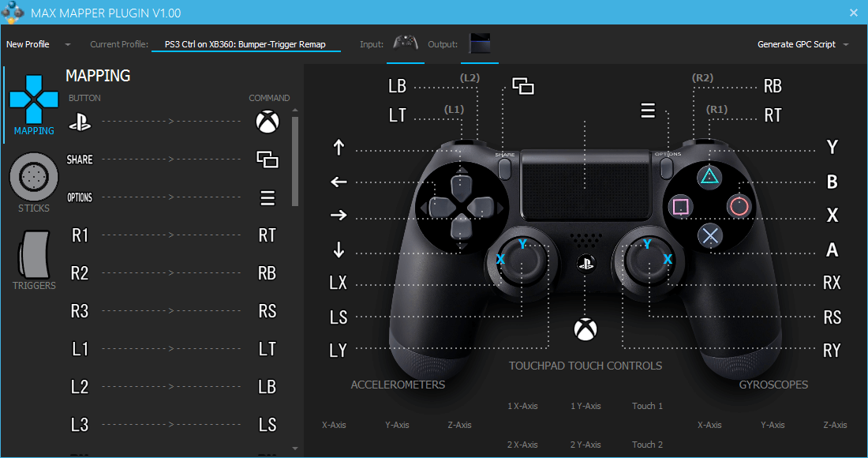Click the Xbox logo in the COMMAND column

tap(268, 122)
